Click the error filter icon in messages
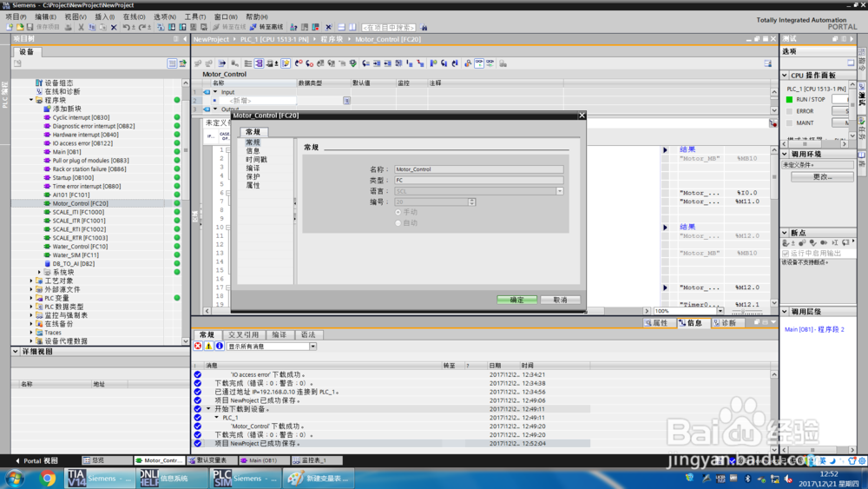The image size is (868, 489). click(198, 346)
